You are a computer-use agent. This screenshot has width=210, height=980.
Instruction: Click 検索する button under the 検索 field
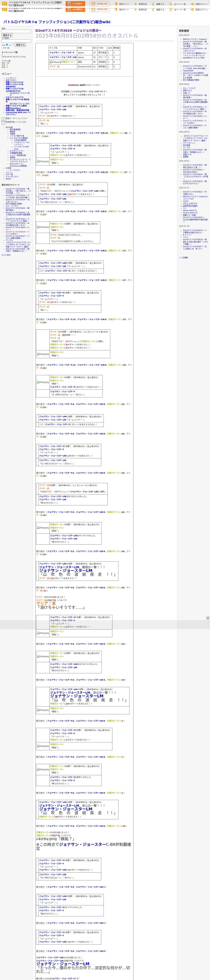pyautogui.click(x=7, y=35)
